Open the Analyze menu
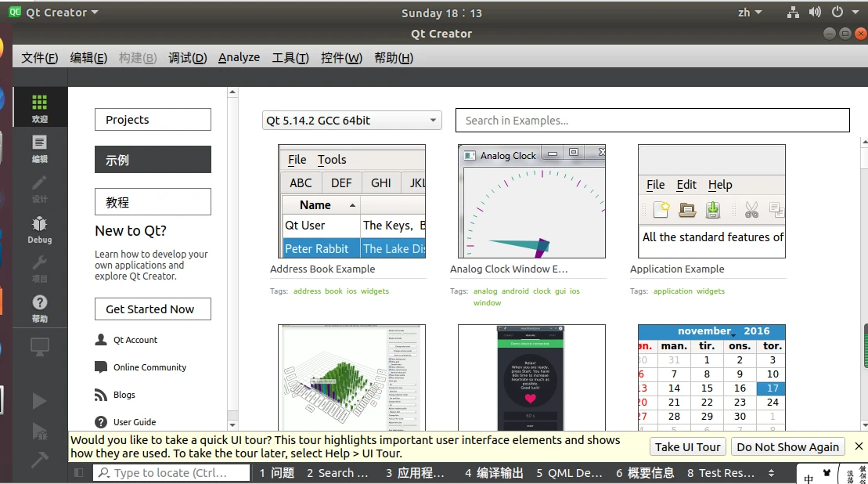Image resolution: width=868 pixels, height=484 pixels. 239,58
